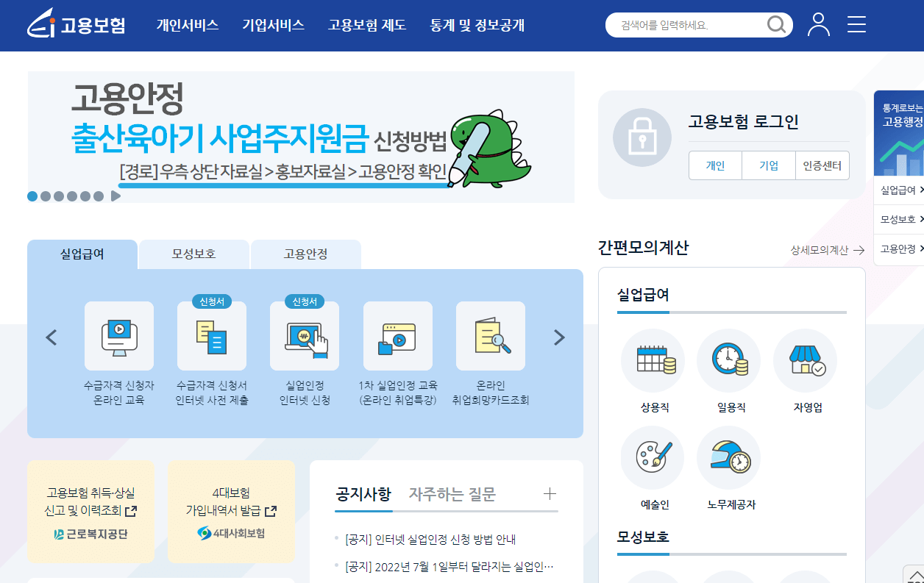Image resolution: width=924 pixels, height=583 pixels.
Task: Expand notices with the plus button
Action: [x=549, y=494]
